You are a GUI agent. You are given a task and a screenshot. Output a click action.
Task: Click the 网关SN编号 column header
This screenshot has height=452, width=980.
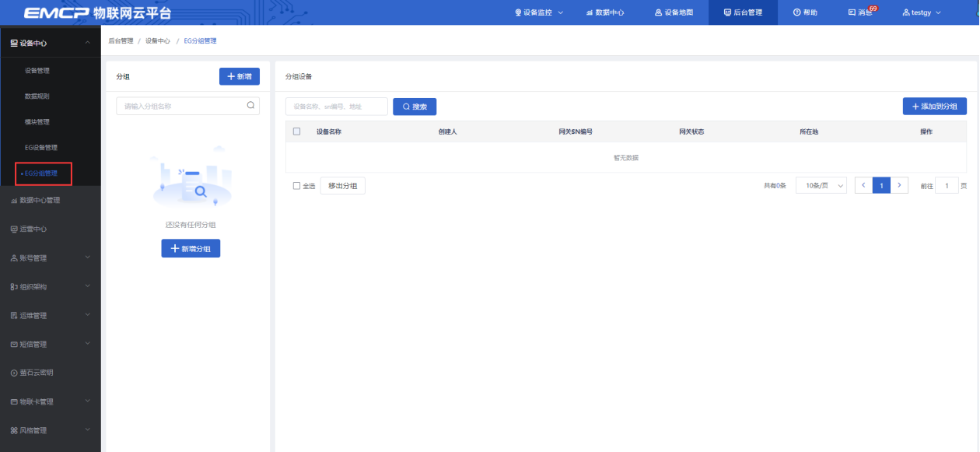tap(576, 131)
